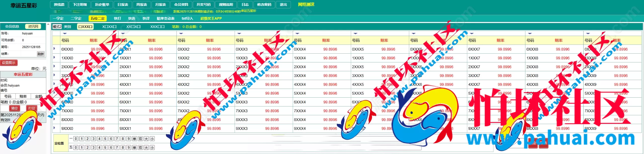644x154 pixels.
Task: Open 下注明细 bet details page
Action: [80, 5]
